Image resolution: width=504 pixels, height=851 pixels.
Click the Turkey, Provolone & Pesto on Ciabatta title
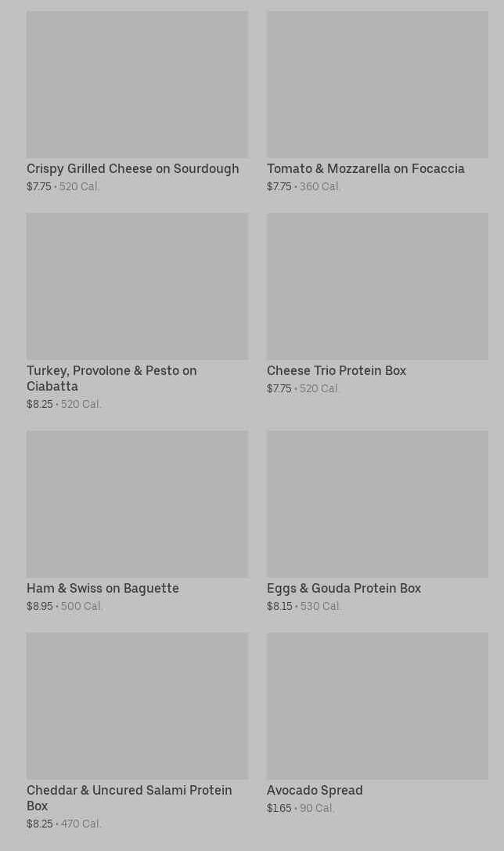pos(111,378)
